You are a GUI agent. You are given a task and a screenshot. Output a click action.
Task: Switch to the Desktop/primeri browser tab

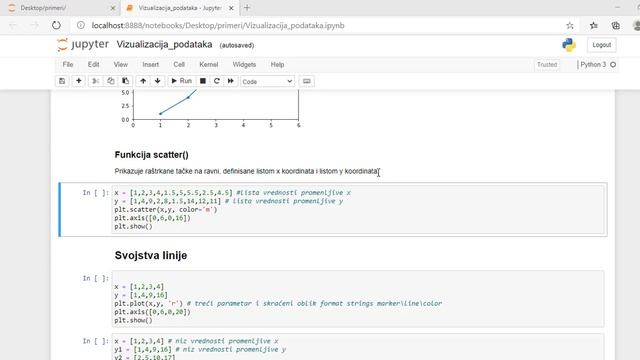click(x=61, y=8)
